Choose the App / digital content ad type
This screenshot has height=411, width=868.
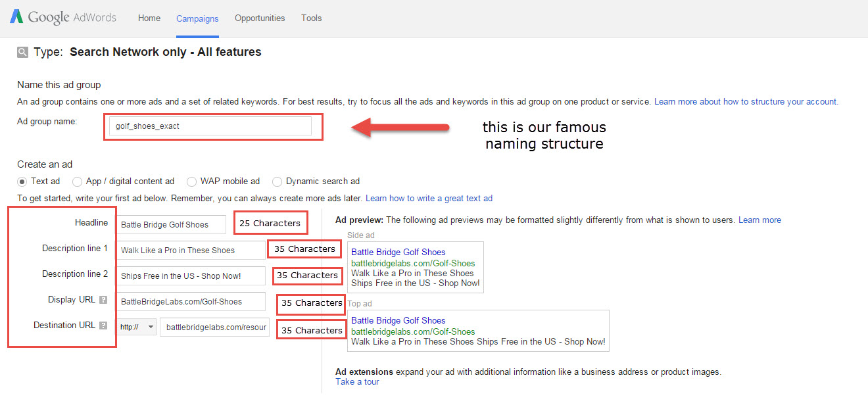[77, 181]
